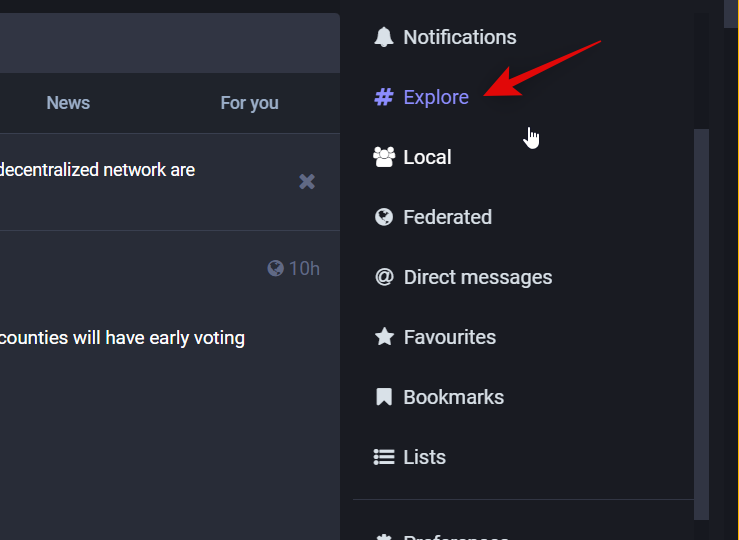Open Notifications via the bell icon

click(384, 37)
